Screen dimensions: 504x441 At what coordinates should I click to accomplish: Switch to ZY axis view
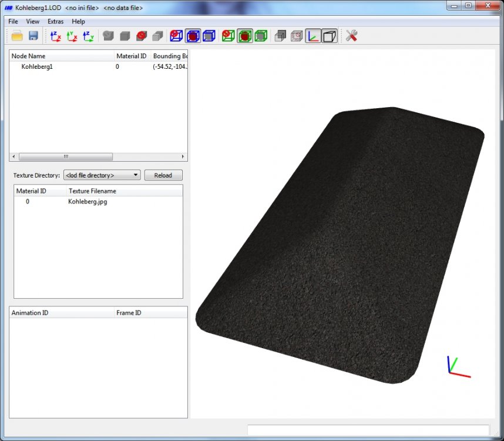88,36
